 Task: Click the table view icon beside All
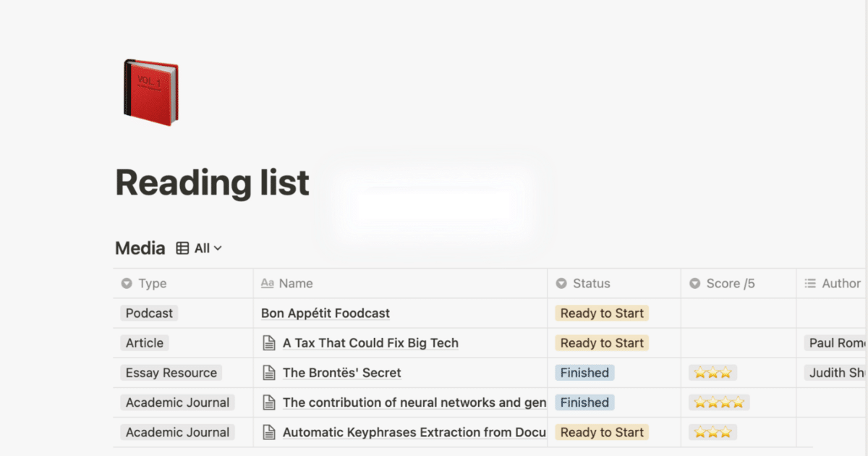(x=182, y=248)
